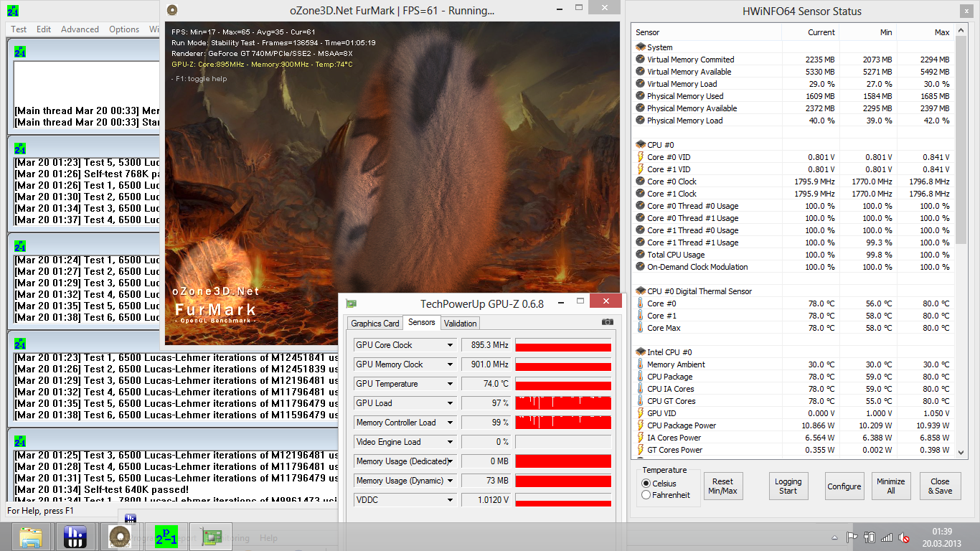Click the icon beside Core #0 Clock
This screenshot has height=551, width=980.
pos(641,182)
